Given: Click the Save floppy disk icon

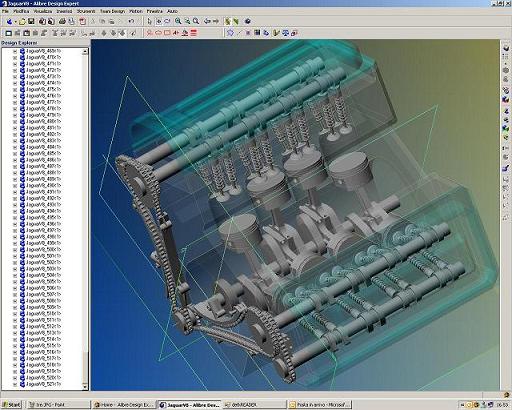Looking at the screenshot, I should click(x=31, y=21).
